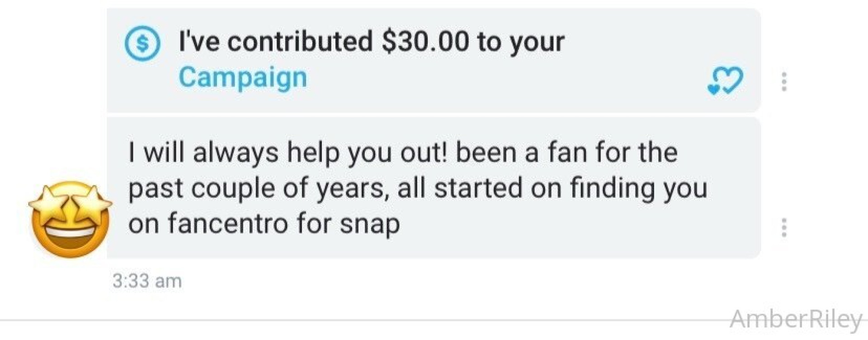Select the "I've contributed" message text

click(276, 42)
